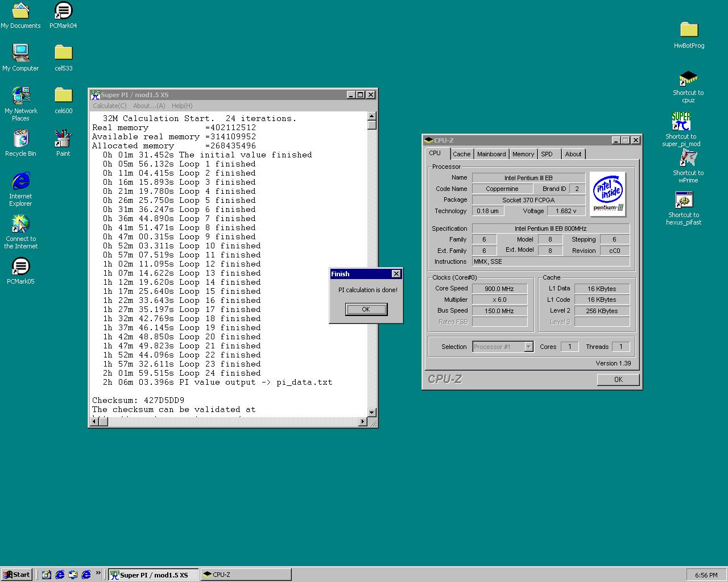Switch to the Mainboard tab in CPU-Z

pyautogui.click(x=491, y=154)
